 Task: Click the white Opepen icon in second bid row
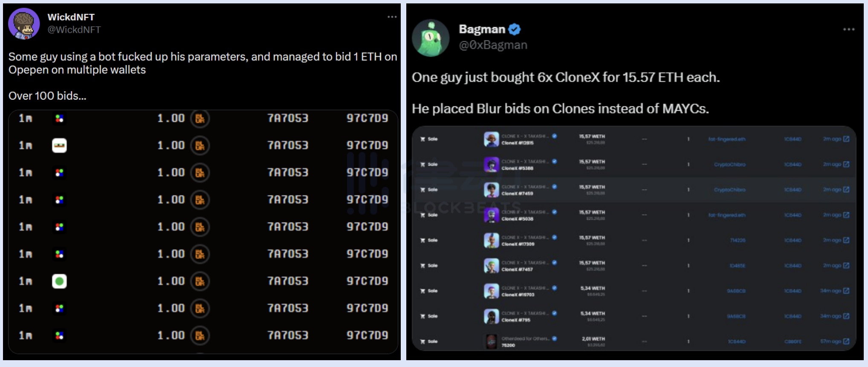pos(59,146)
